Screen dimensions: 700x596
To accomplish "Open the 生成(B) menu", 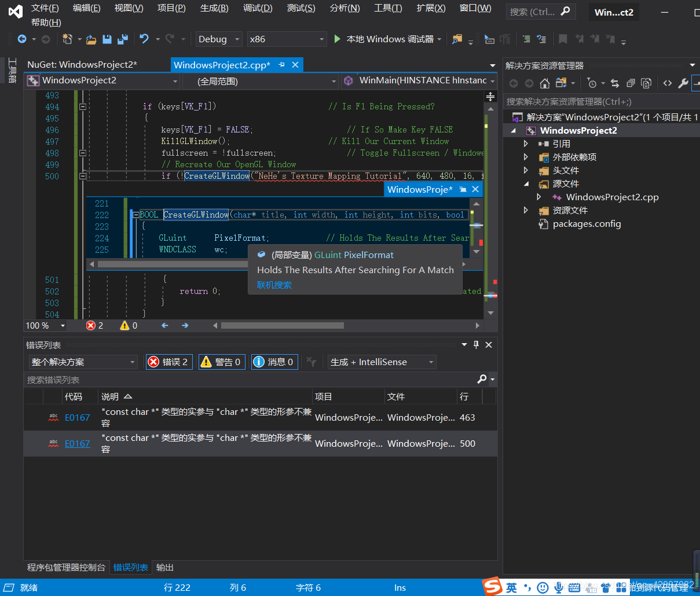I will [214, 8].
